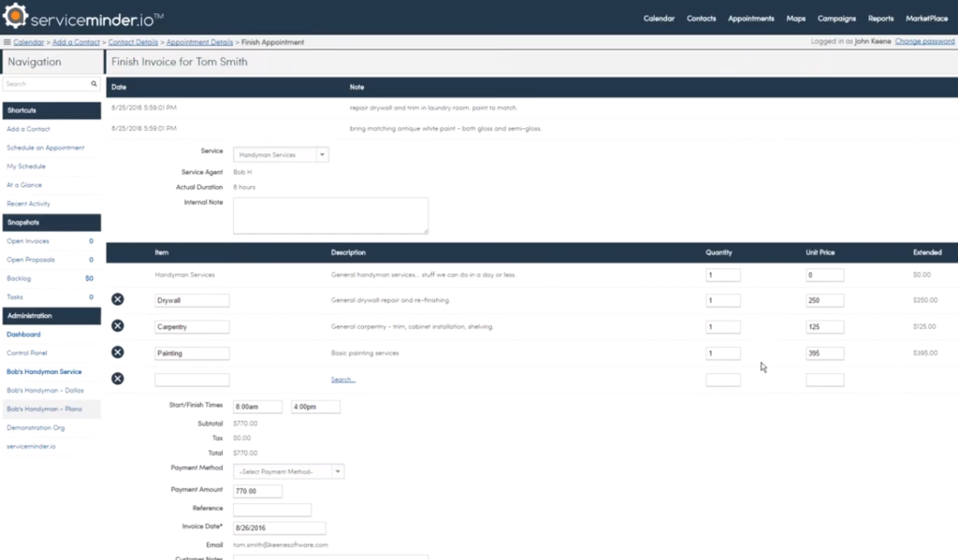Click the Change password link
This screenshot has width=958, height=560.
tap(924, 41)
